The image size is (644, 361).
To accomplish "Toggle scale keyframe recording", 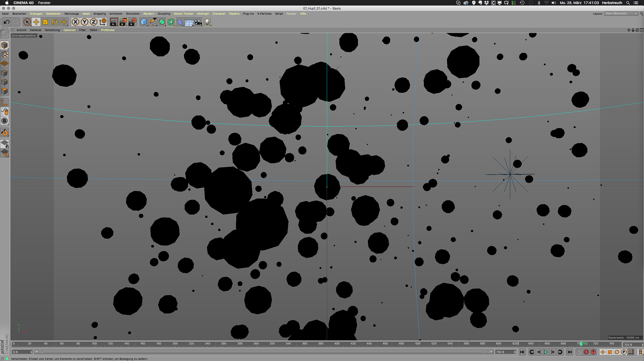I will coord(610,352).
